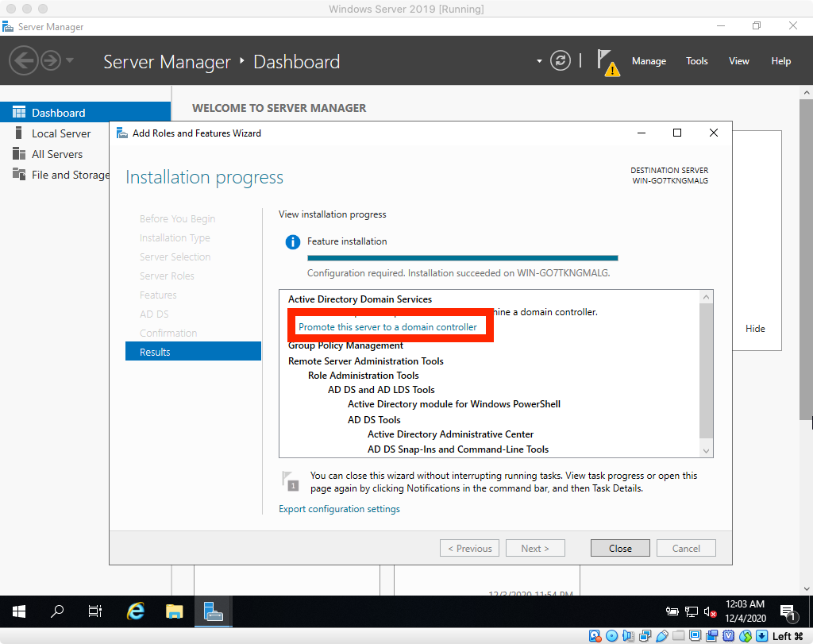Select the Results step in wizard

point(193,352)
